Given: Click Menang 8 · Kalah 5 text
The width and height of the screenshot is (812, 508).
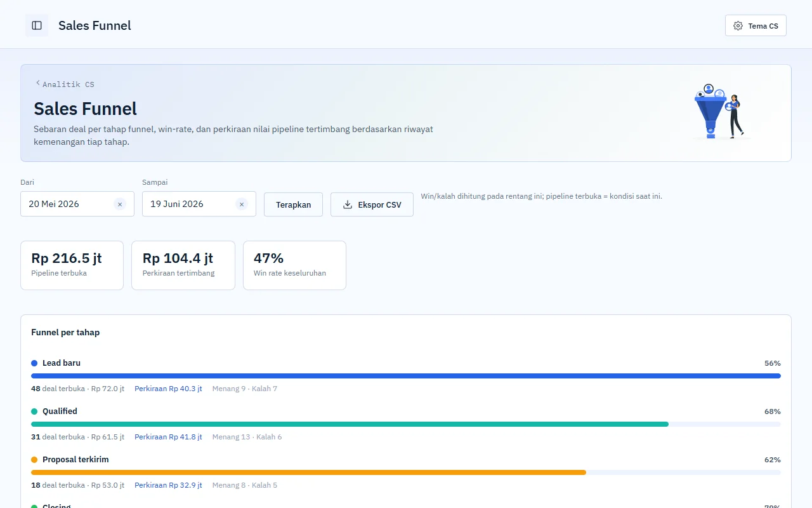Looking at the screenshot, I should click(245, 485).
